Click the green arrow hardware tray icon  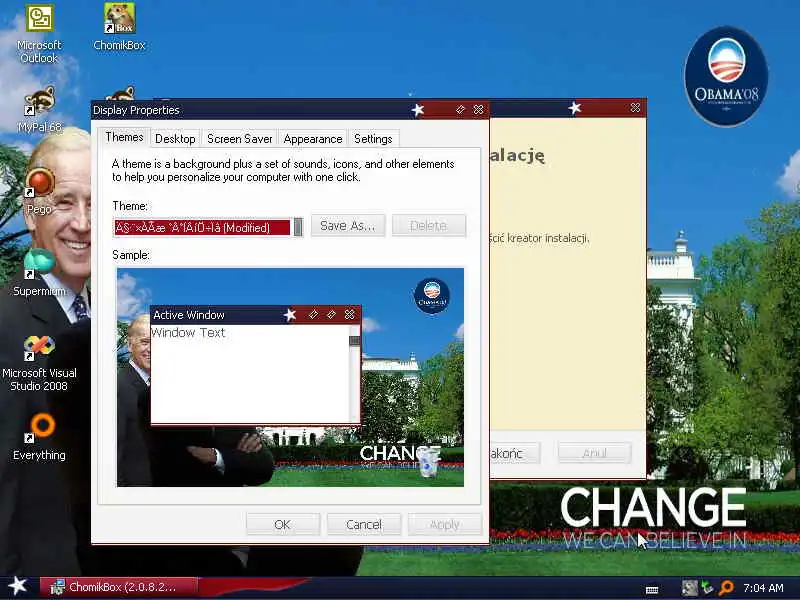coord(708,588)
